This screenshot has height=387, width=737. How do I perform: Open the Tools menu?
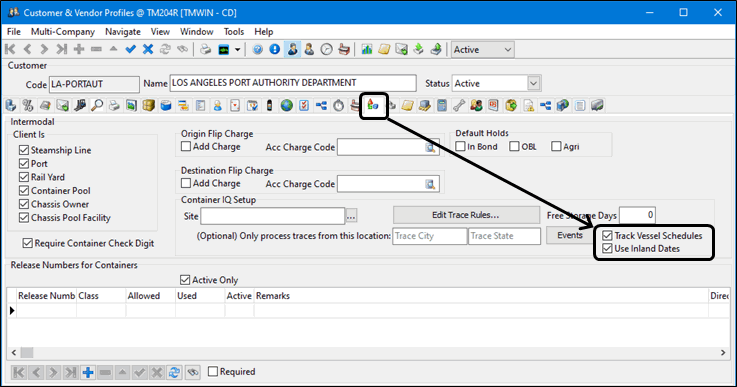(234, 32)
